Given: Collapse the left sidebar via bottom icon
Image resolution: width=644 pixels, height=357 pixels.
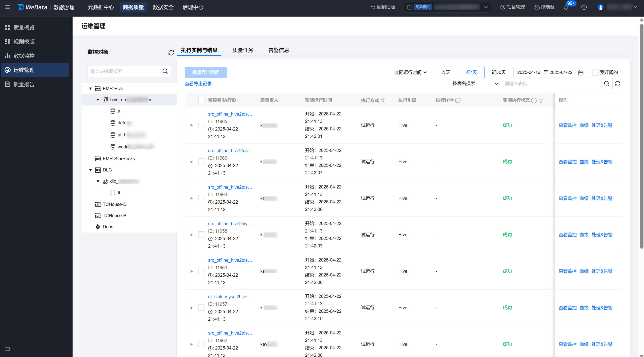Looking at the screenshot, I should tap(7, 349).
